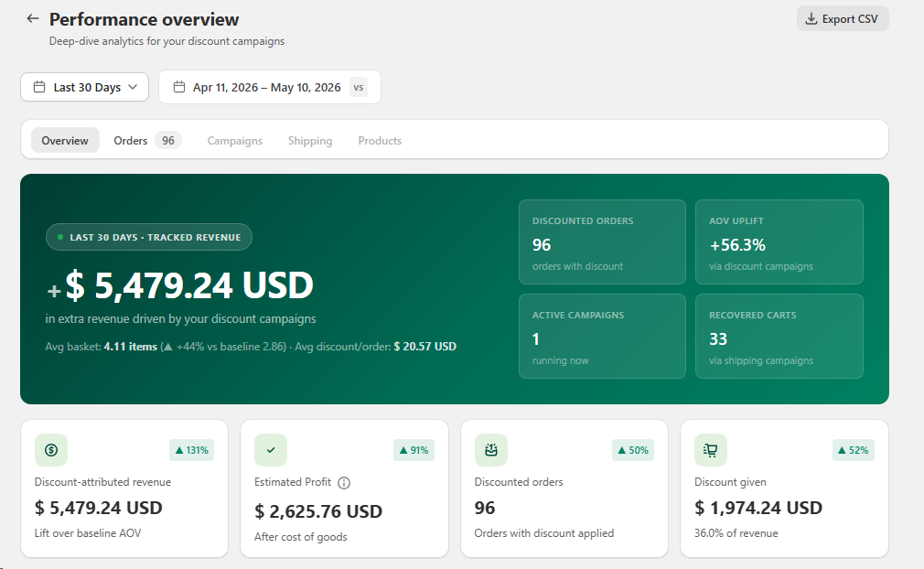Click the Avg basket 4.11 items text
This screenshot has width=924, height=569.
pyautogui.click(x=102, y=347)
